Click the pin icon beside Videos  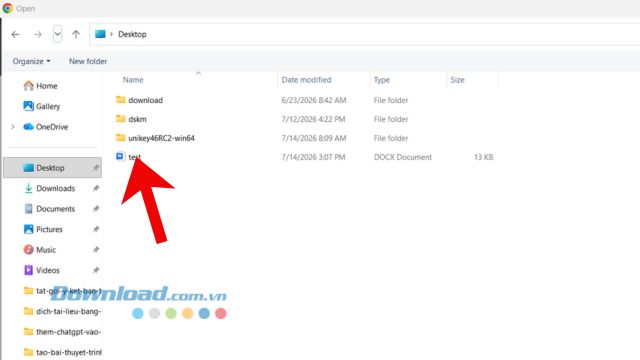click(x=96, y=270)
